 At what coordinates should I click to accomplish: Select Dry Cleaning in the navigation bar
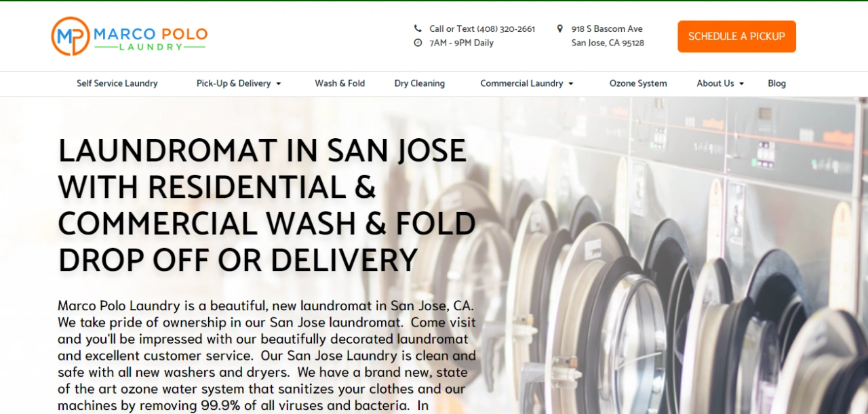[420, 83]
